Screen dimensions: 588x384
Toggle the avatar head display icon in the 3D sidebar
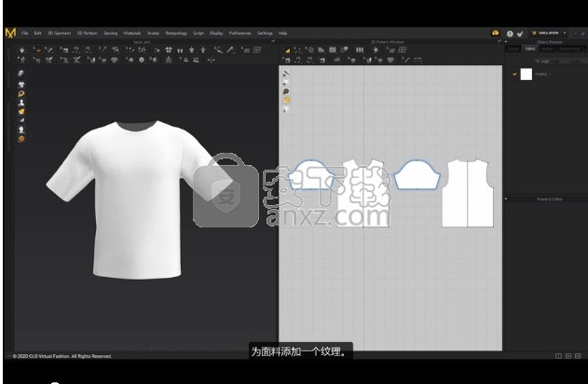click(21, 130)
